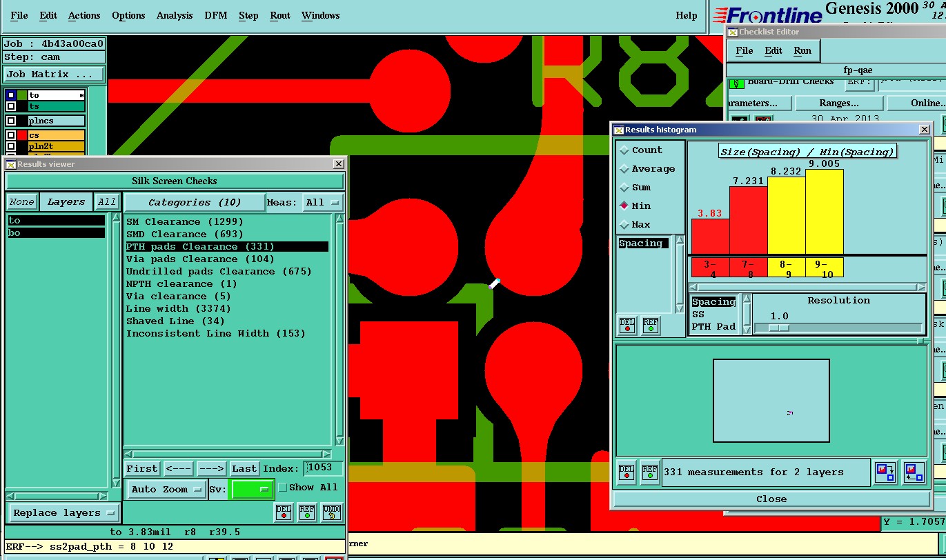
Task: Open File menu in main menubar
Action: tap(19, 15)
